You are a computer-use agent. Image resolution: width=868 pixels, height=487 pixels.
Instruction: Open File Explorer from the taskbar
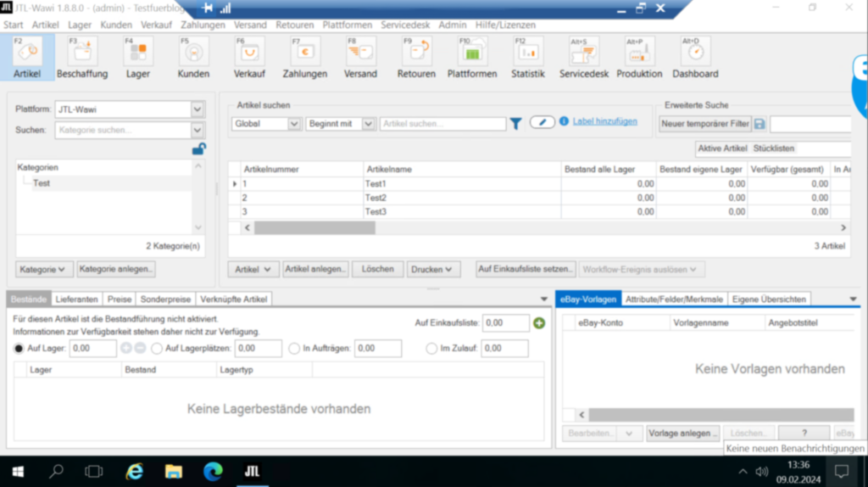(x=173, y=472)
